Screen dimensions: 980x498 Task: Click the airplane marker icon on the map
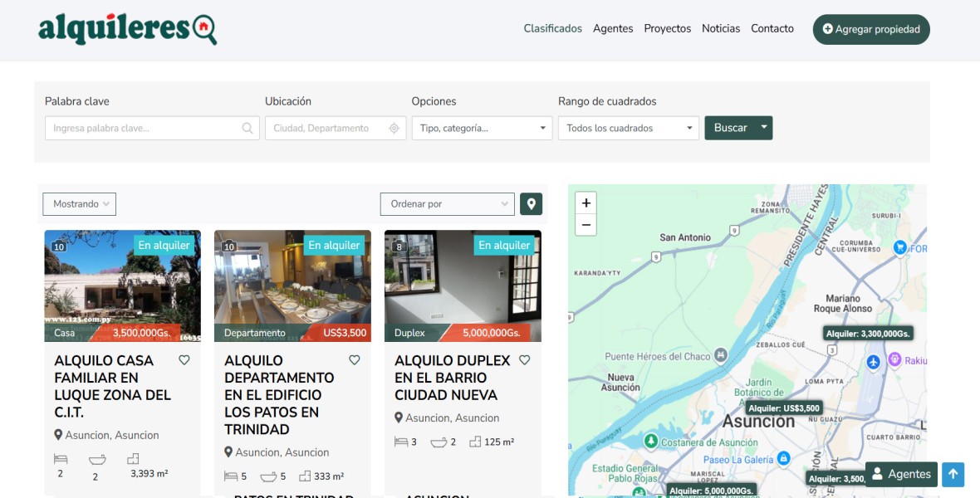pyautogui.click(x=874, y=361)
